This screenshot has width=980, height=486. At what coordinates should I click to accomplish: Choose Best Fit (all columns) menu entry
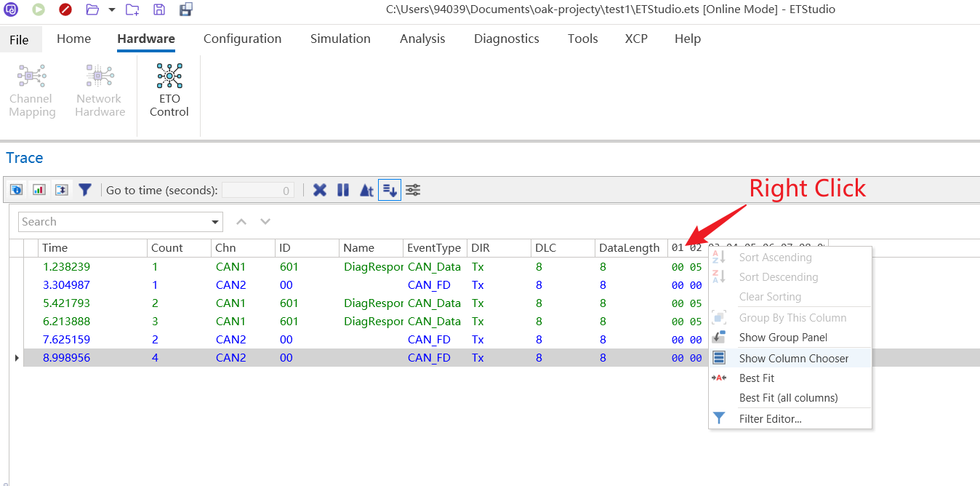[x=788, y=398]
